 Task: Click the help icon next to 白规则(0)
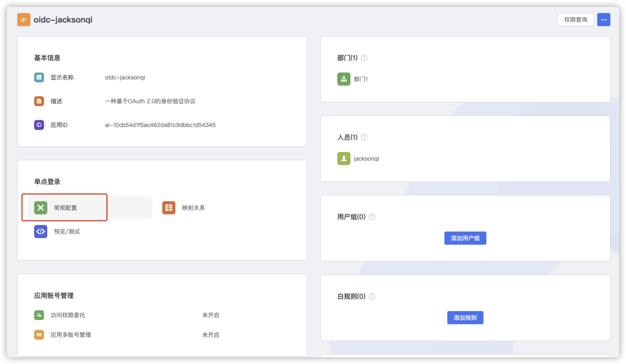[372, 296]
